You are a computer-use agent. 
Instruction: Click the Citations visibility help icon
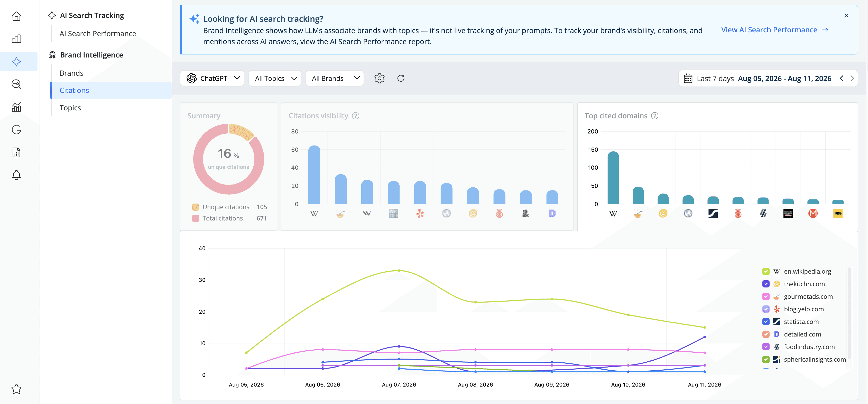(x=355, y=116)
